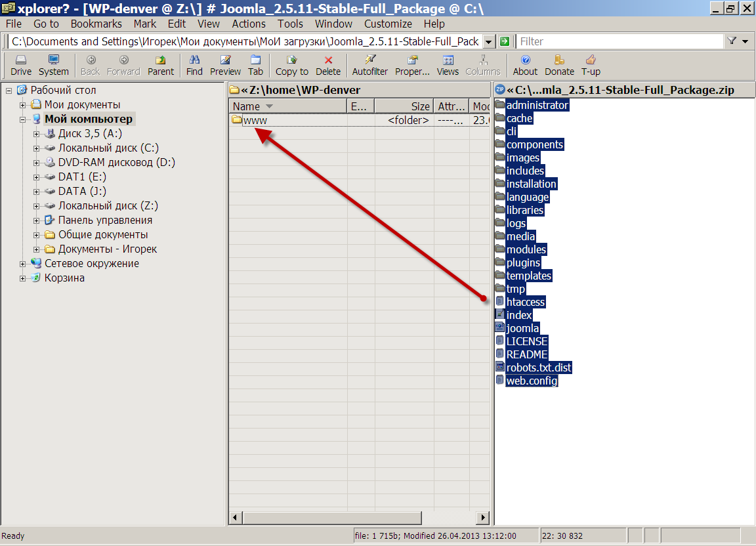Select the index file in zip pane
The width and height of the screenshot is (756, 546).
[x=519, y=315]
